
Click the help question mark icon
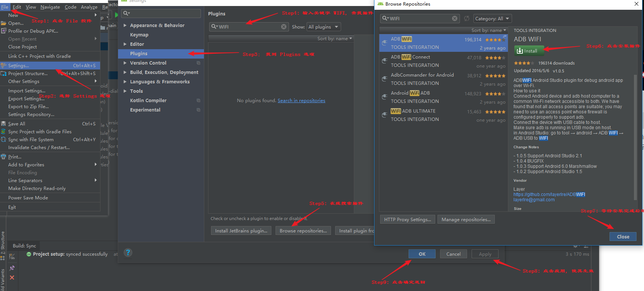coord(128,252)
